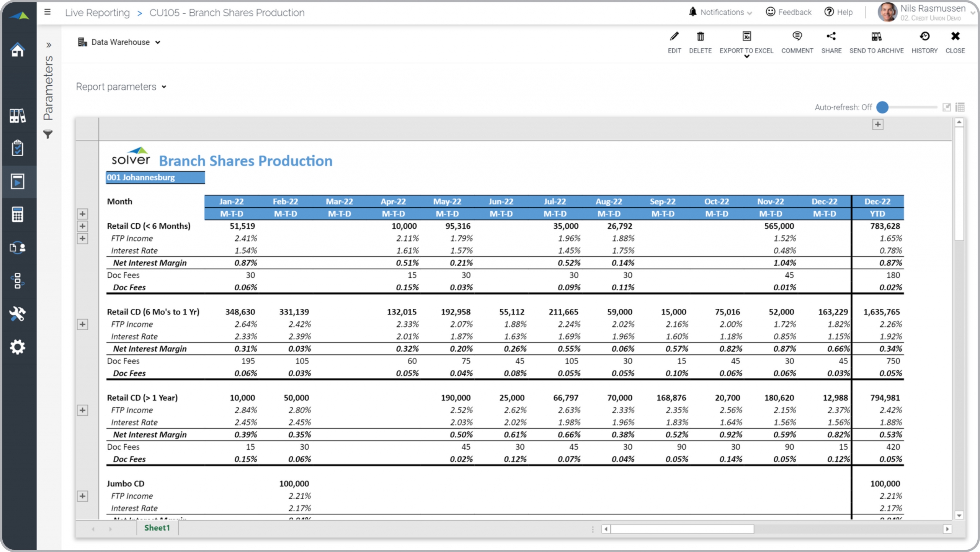Click the Edit pencil icon
This screenshot has height=552, width=980.
tap(674, 37)
